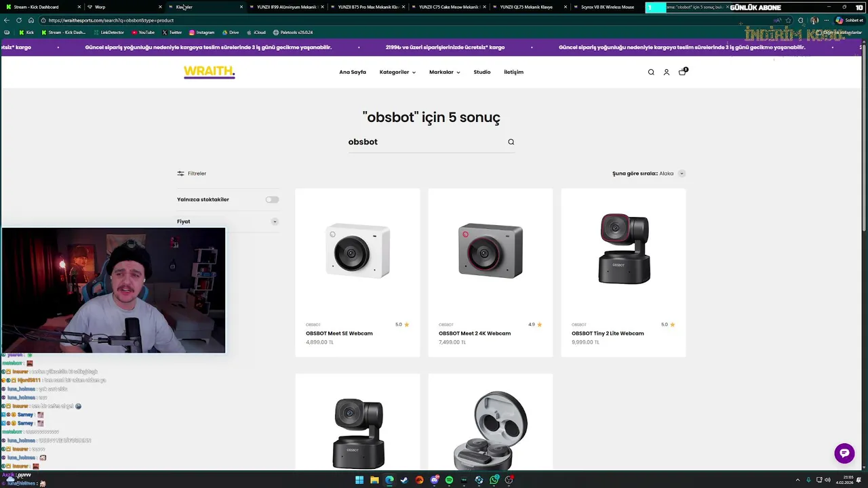
Task: Open the iCloud bookmark
Action: pyautogui.click(x=256, y=33)
